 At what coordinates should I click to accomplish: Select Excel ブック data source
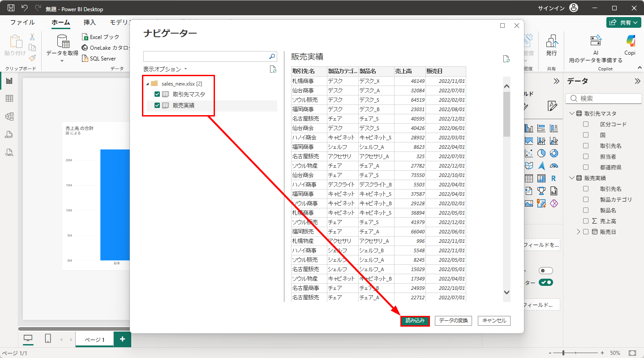coord(100,37)
